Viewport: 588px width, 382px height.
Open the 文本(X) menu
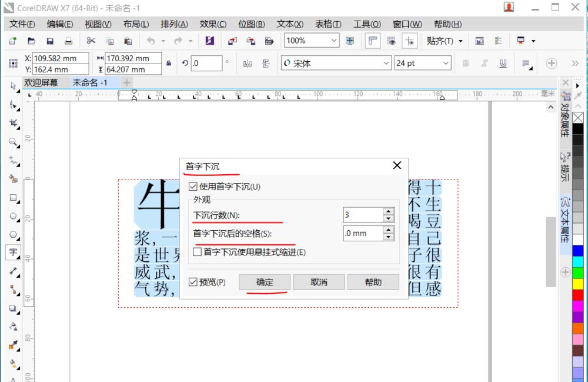click(290, 24)
